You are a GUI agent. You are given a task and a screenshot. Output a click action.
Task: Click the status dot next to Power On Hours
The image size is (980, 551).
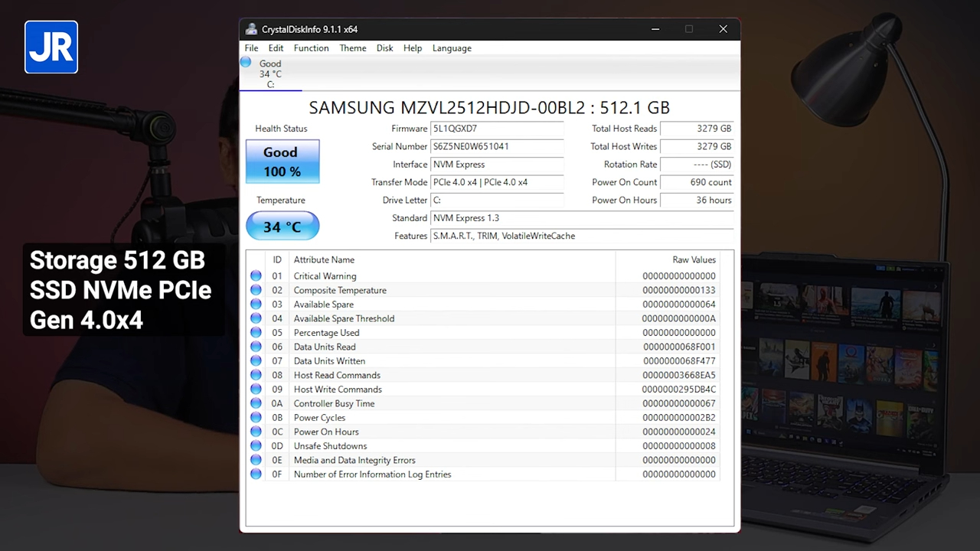tap(256, 432)
